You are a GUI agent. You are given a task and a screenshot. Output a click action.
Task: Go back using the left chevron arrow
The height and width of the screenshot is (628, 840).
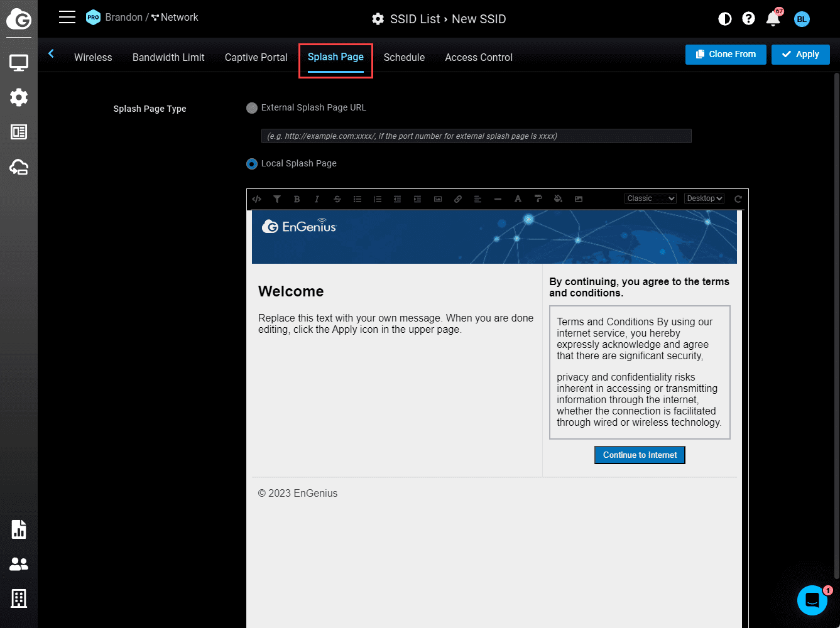click(x=51, y=54)
